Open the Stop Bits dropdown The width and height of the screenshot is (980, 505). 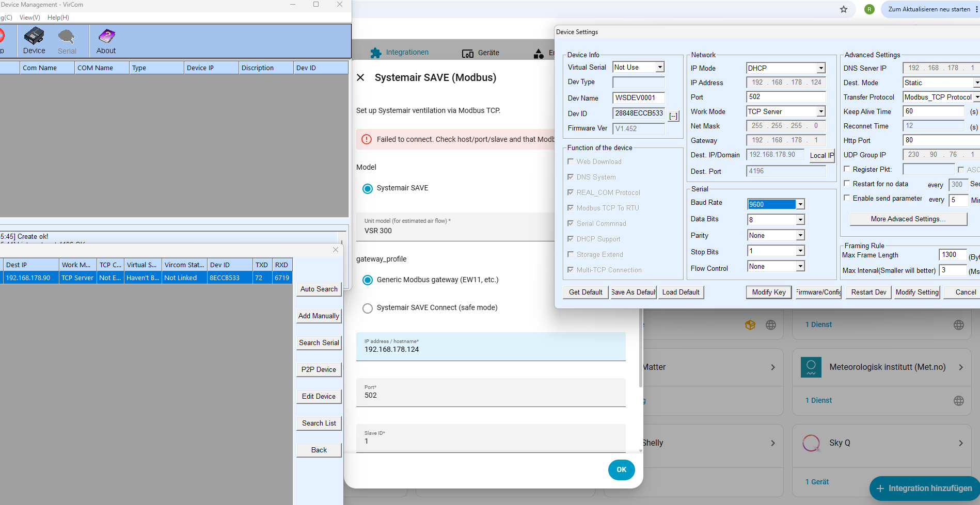coord(800,251)
